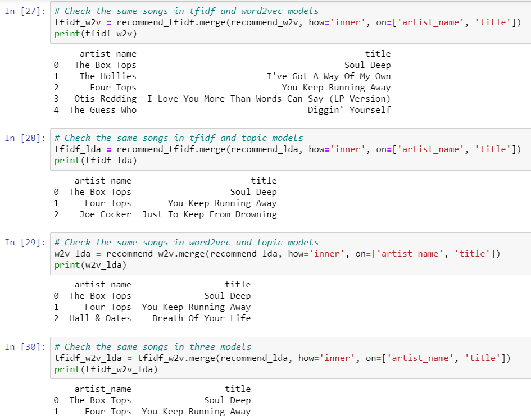Click "Four Tops" in the In [28] output
This screenshot has height=420, width=531.
point(108,203)
